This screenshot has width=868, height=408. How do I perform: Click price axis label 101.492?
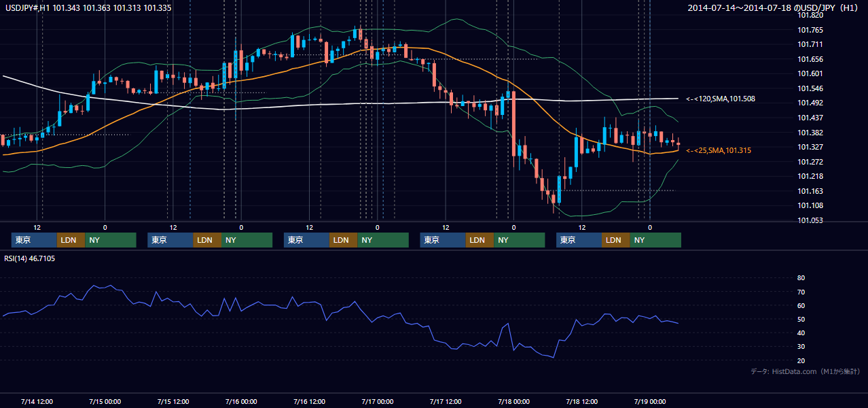pyautogui.click(x=810, y=103)
